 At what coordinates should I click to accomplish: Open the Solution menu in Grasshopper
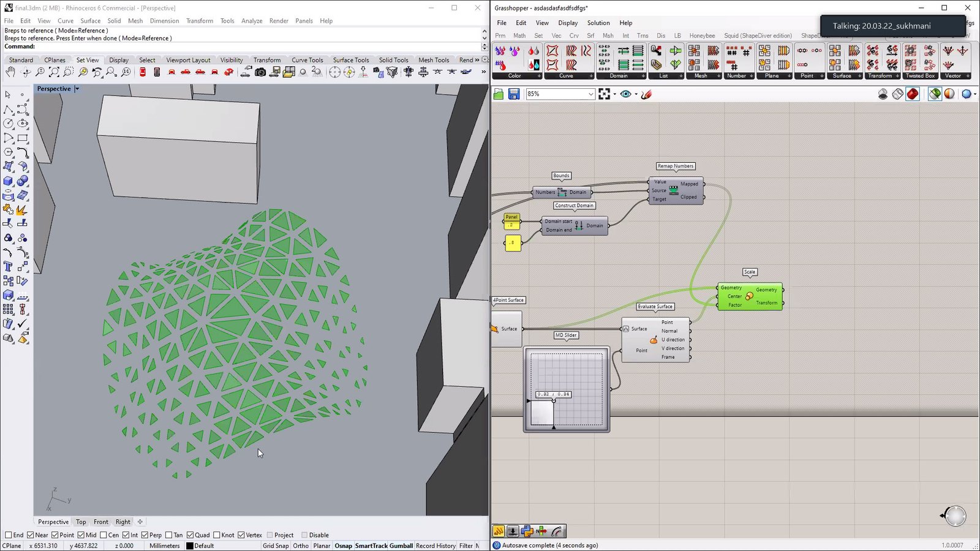coord(598,23)
